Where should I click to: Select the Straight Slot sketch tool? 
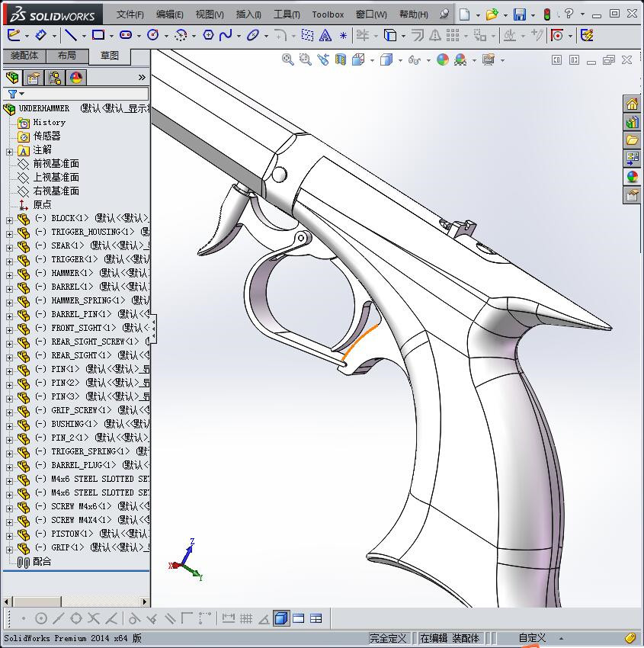[x=126, y=35]
